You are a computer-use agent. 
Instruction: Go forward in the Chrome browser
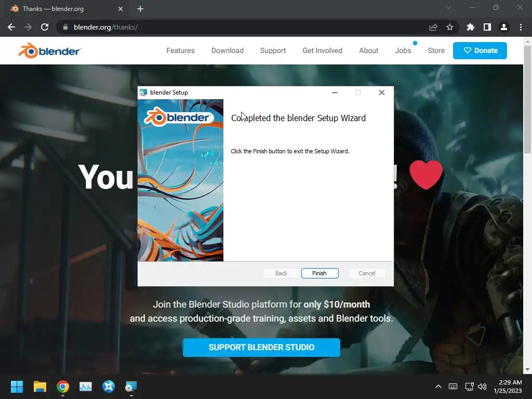pos(28,27)
